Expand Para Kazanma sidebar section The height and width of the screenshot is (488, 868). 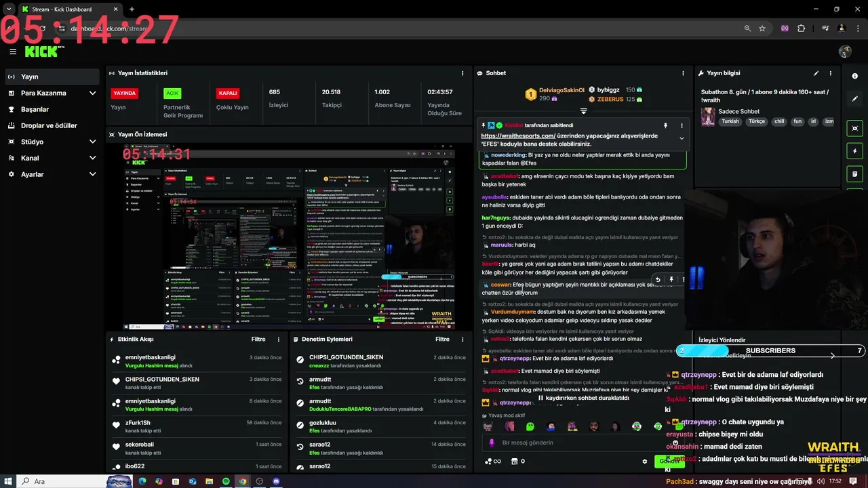[x=52, y=93]
